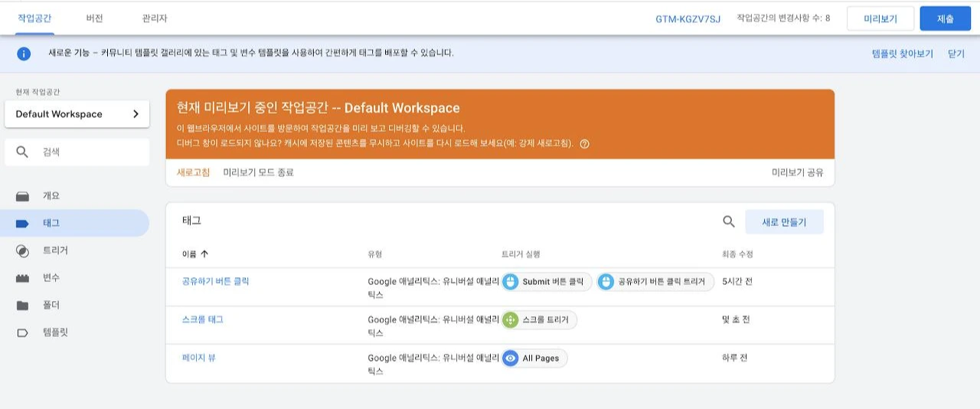This screenshot has height=409, width=980.
Task: Switch to the 작업공간 tab
Action: pyautogui.click(x=34, y=18)
